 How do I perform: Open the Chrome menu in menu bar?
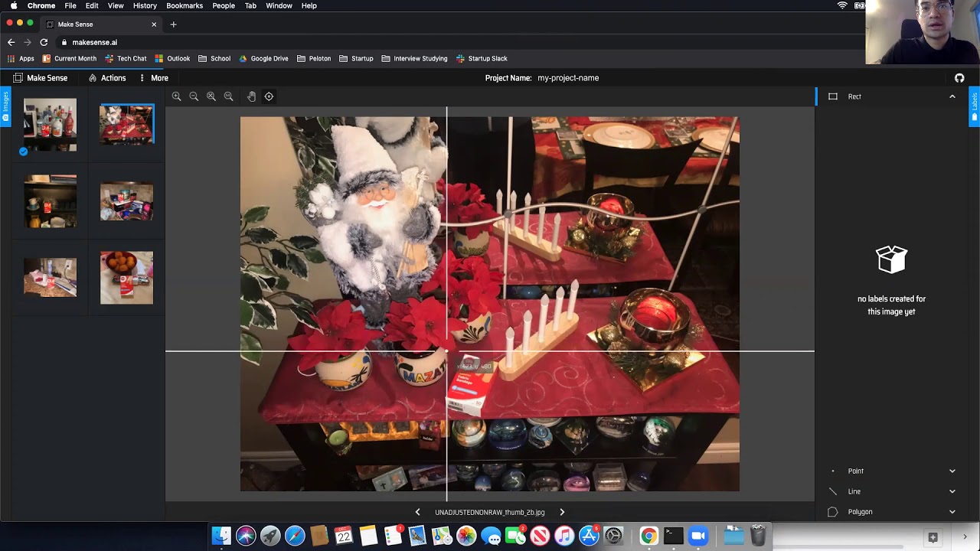point(41,5)
